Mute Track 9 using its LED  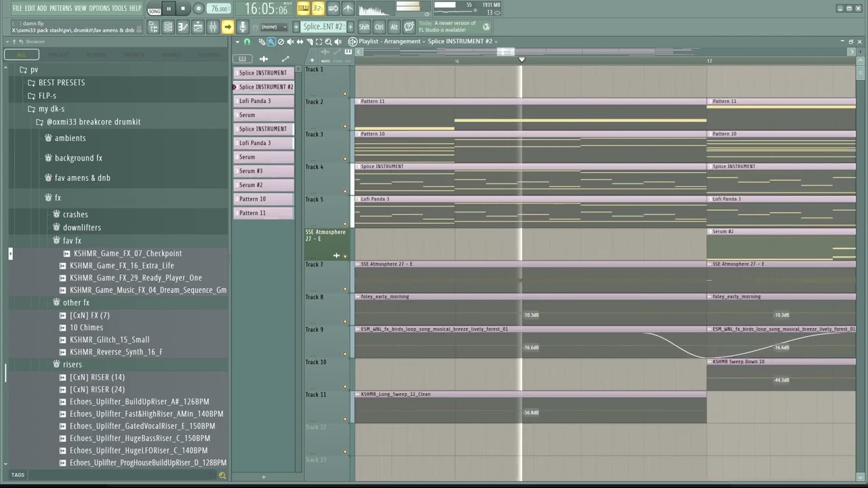(x=345, y=354)
